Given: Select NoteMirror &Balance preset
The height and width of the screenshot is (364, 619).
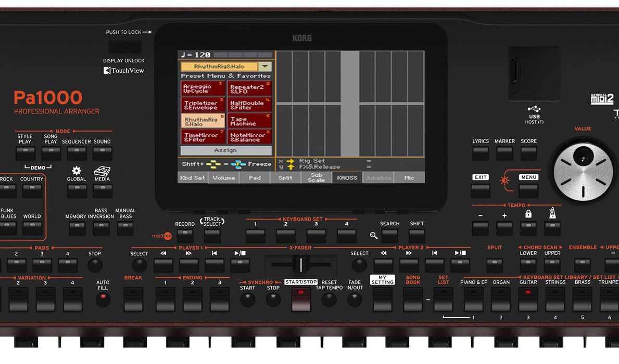Looking at the screenshot, I should (x=249, y=137).
